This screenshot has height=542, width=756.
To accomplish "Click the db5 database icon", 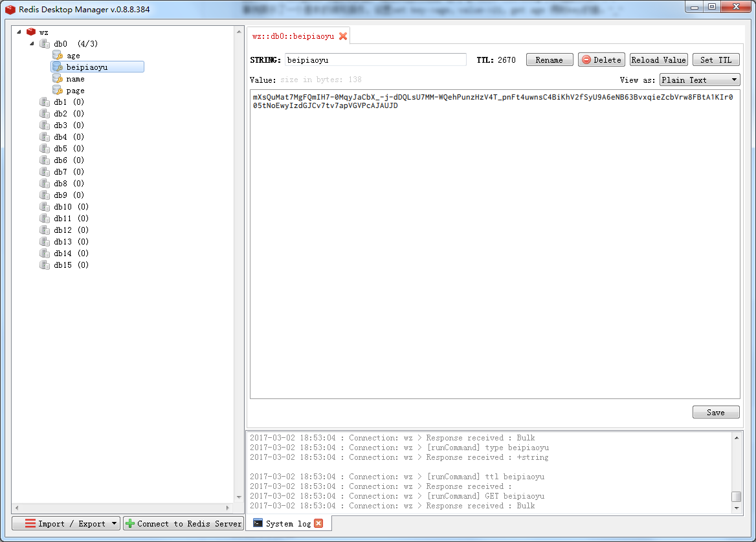I will [45, 148].
